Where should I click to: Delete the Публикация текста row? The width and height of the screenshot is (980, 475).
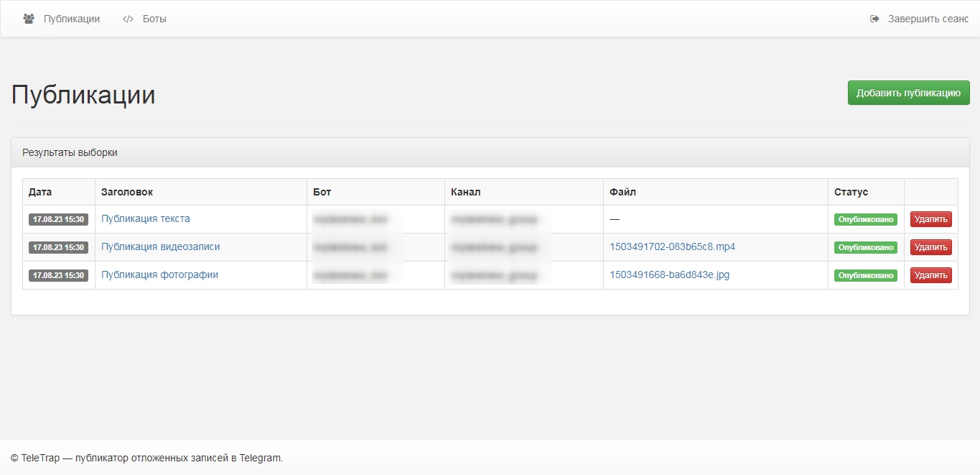(x=931, y=219)
